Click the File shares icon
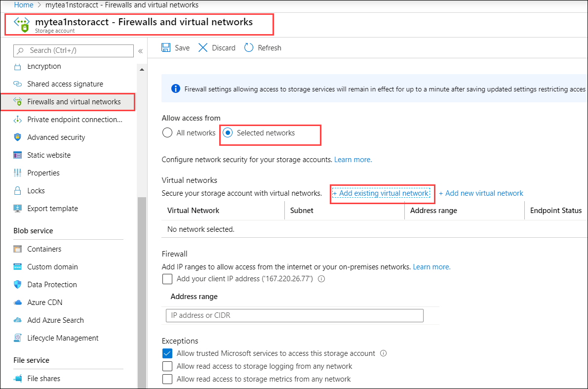Viewport: 588px width, 389px height. [x=18, y=379]
